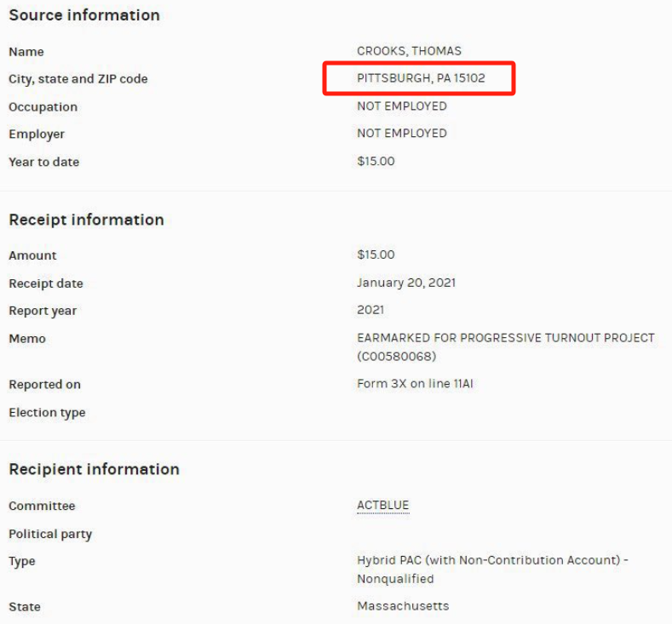Select the Receipt information heading
Viewport: 672px width, 624px height.
pyautogui.click(x=86, y=220)
